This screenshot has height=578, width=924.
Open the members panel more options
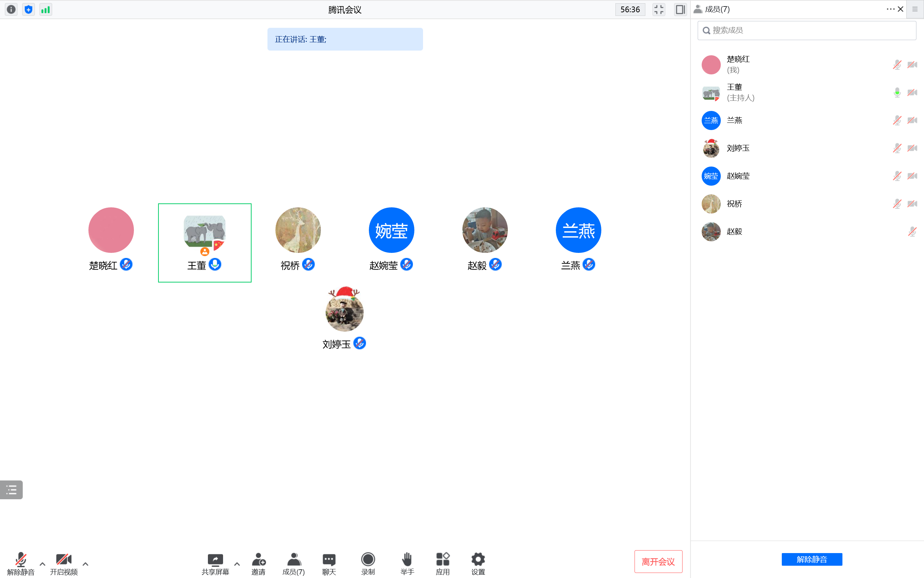click(890, 9)
